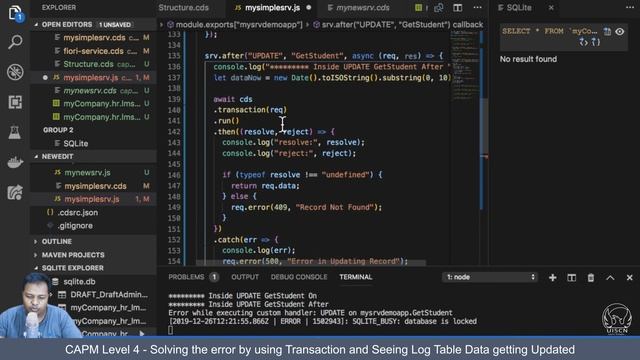Image resolution: width=640 pixels, height=360 pixels.
Task: Click the editor minimap
Action: click(464, 65)
